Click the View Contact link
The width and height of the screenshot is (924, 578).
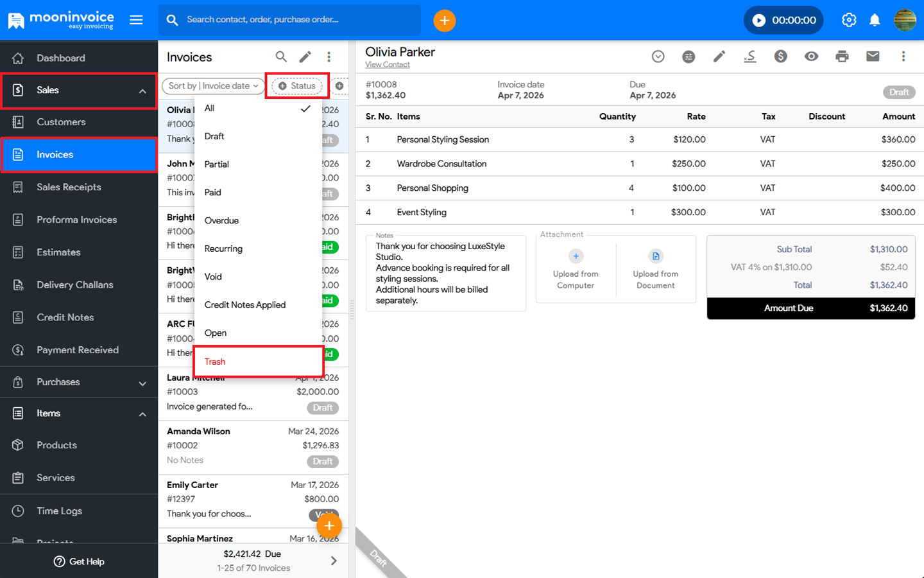[387, 65]
